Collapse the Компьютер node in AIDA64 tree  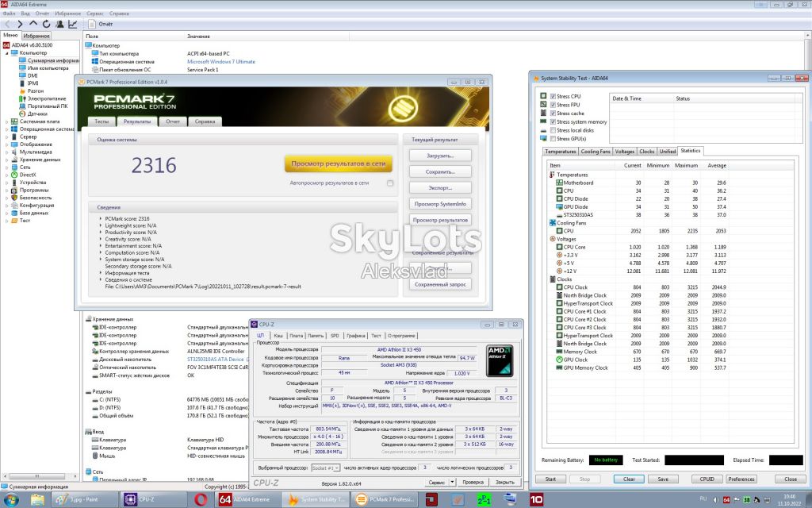click(6, 53)
